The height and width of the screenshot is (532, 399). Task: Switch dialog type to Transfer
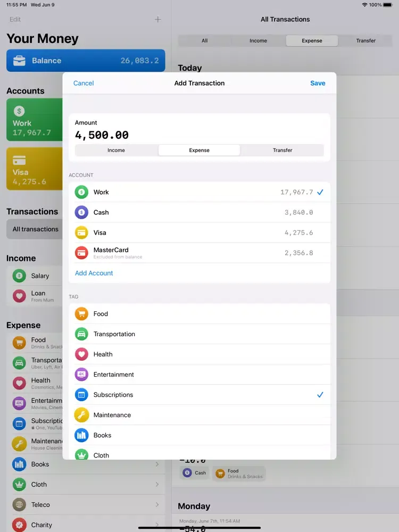[282, 151]
